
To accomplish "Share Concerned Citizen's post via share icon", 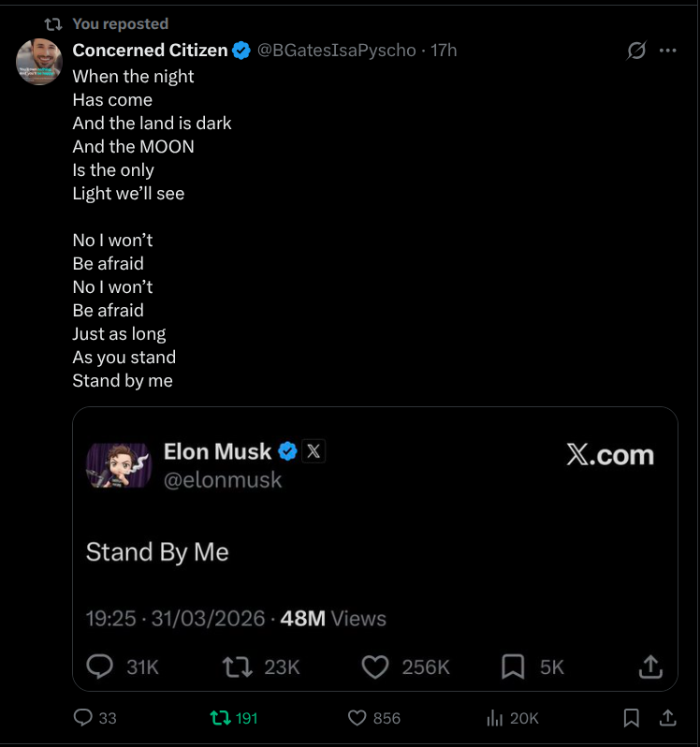I will pos(667,718).
